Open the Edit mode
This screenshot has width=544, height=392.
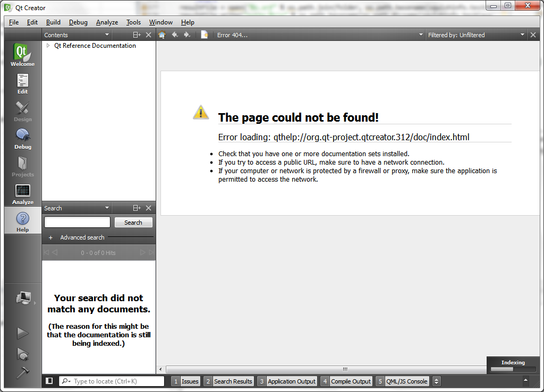tap(22, 83)
